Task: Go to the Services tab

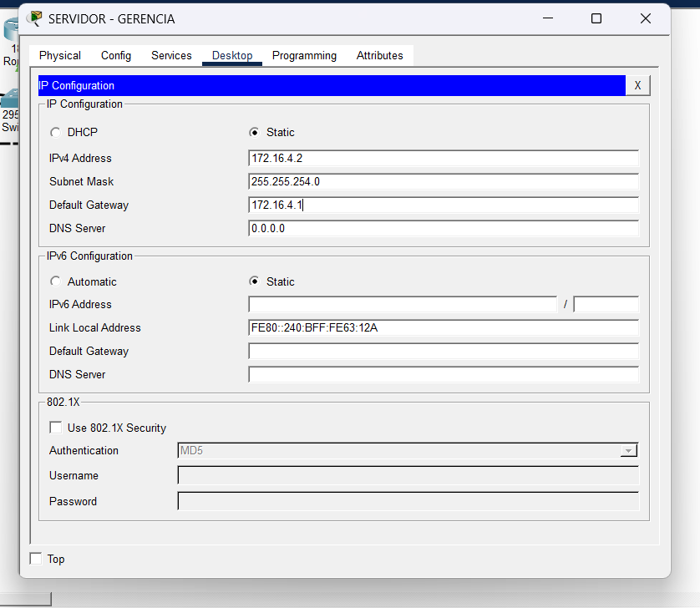Action: [x=171, y=56]
